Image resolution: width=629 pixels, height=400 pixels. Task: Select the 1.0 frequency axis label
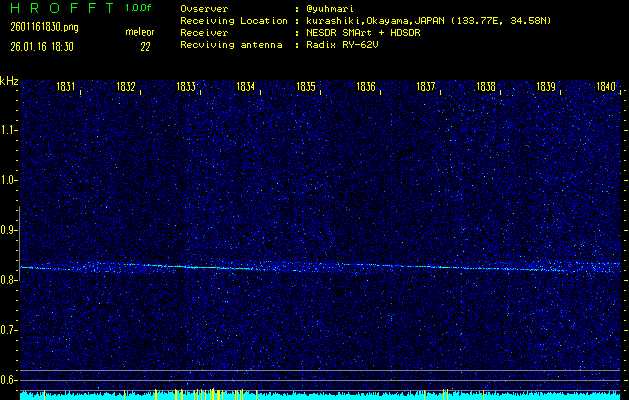point(9,180)
